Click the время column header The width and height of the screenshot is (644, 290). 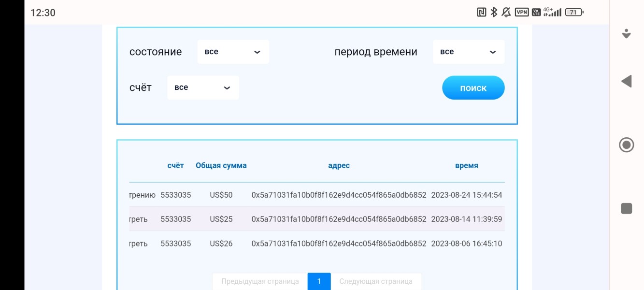[x=467, y=165]
